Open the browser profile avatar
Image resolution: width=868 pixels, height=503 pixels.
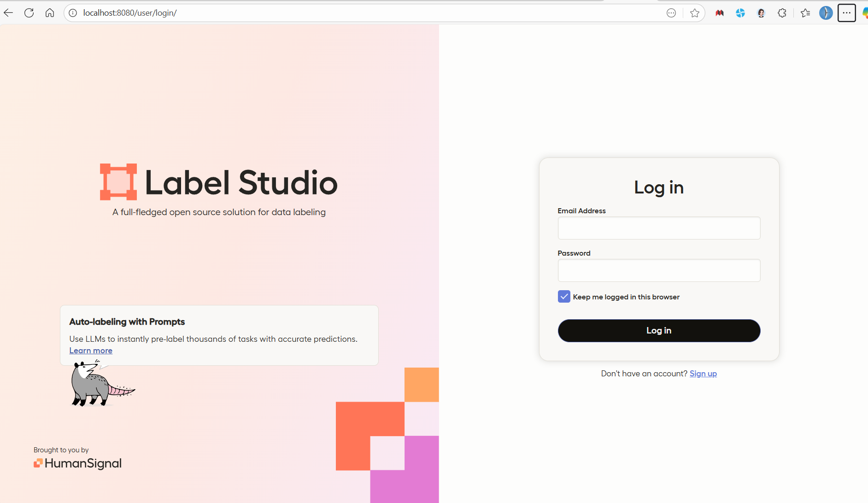[826, 13]
